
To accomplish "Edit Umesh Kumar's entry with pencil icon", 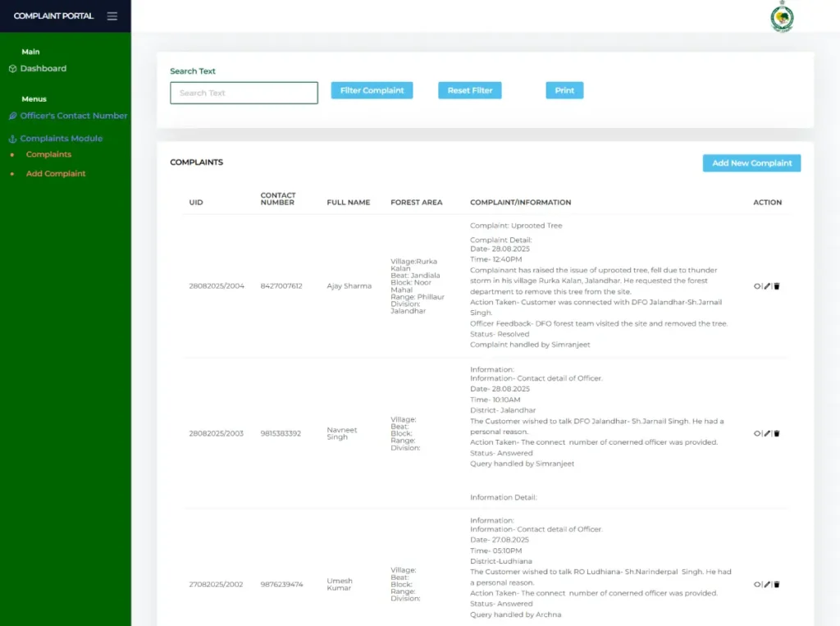I will point(767,584).
